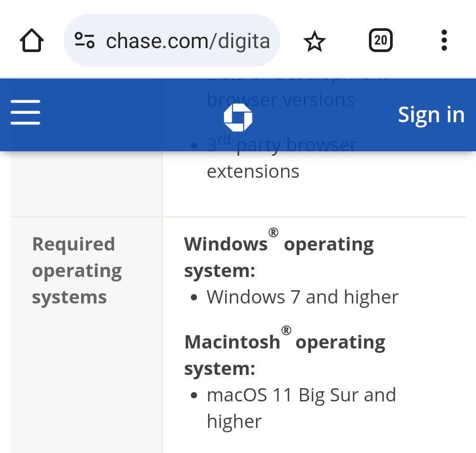Select the "Windows 7 and higher" list item
The height and width of the screenshot is (453, 476).
click(302, 297)
